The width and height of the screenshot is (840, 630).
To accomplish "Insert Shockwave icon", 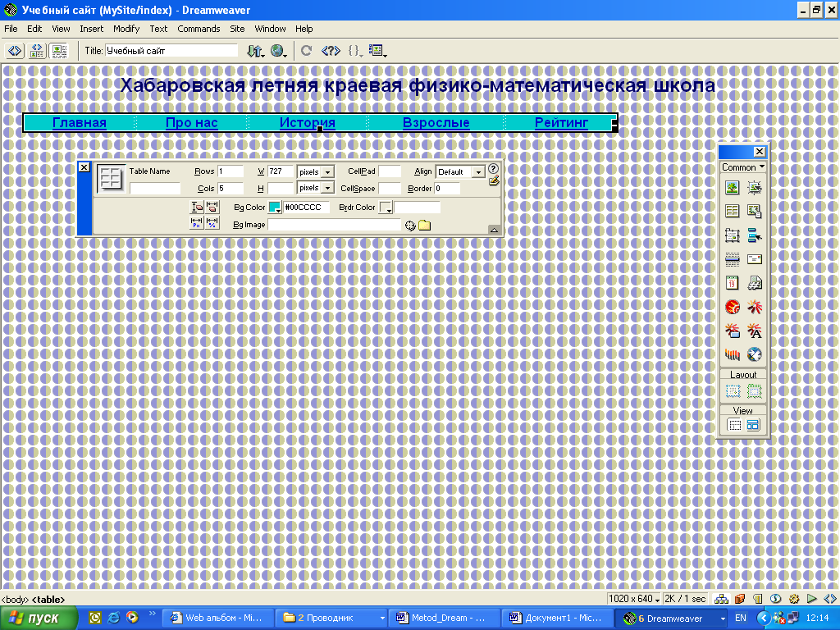I will click(x=733, y=354).
